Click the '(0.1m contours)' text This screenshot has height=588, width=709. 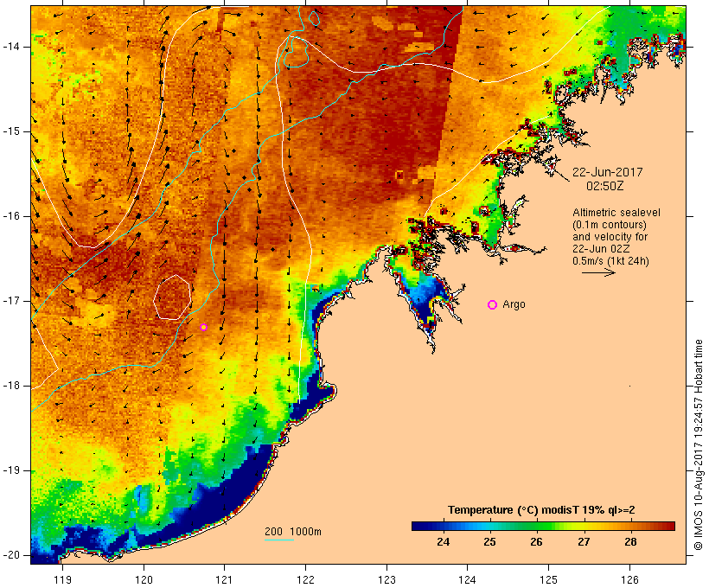(610, 224)
